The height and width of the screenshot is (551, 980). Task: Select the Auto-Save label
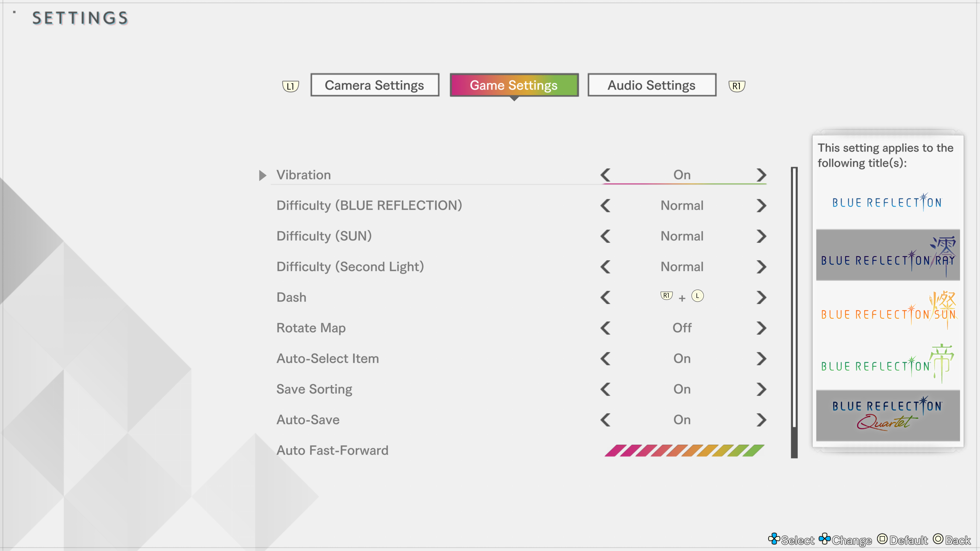pyautogui.click(x=308, y=420)
